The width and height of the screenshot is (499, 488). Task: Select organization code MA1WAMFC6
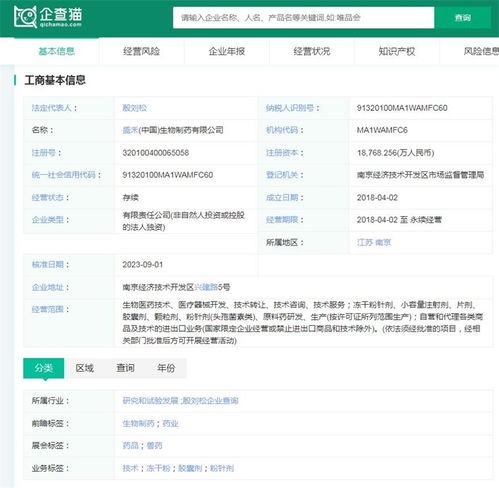coord(382,130)
